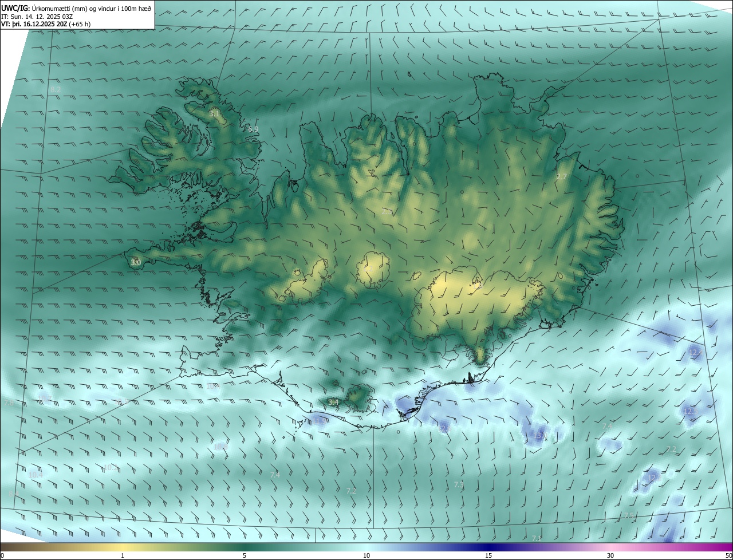733x560 pixels.
Task: Click the '11.9' value label on the map
Action: pos(321,420)
